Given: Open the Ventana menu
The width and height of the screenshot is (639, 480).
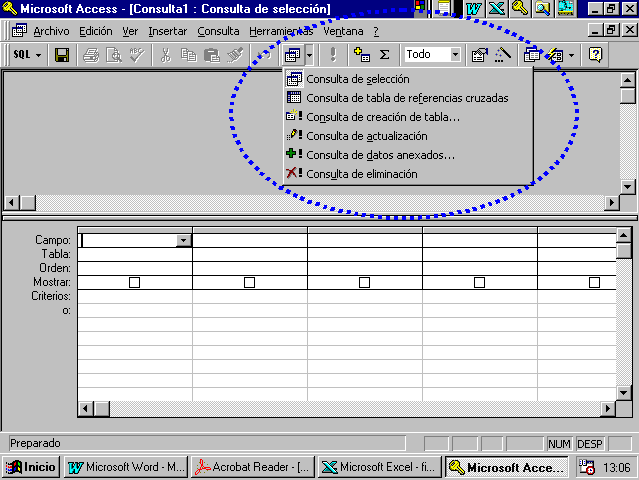Looking at the screenshot, I should [343, 31].
